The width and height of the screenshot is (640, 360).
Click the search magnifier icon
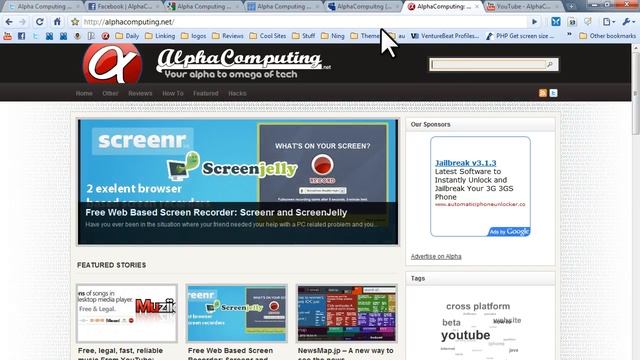coord(550,64)
